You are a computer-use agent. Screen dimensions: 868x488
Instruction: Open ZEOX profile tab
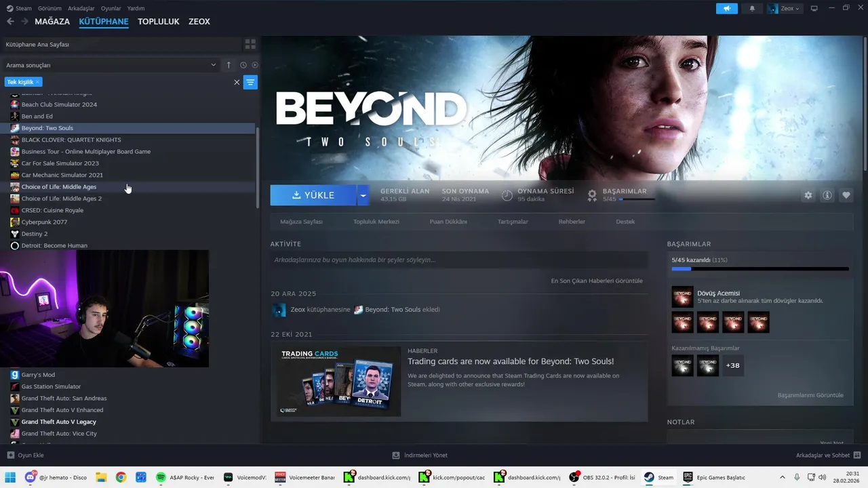(x=199, y=22)
